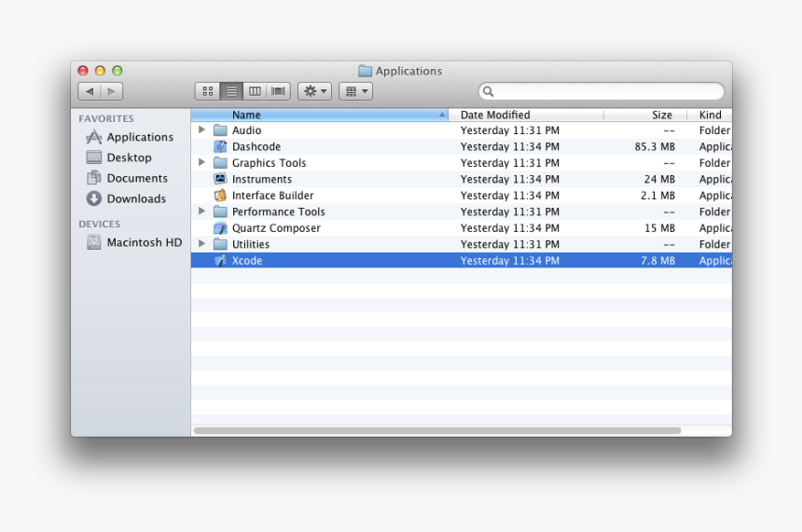
Task: Expand the Graphics Tools folder
Action: (202, 162)
